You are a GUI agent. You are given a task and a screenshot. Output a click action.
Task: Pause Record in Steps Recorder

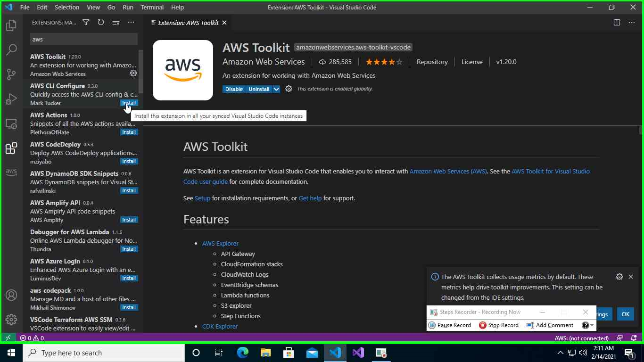450,325
